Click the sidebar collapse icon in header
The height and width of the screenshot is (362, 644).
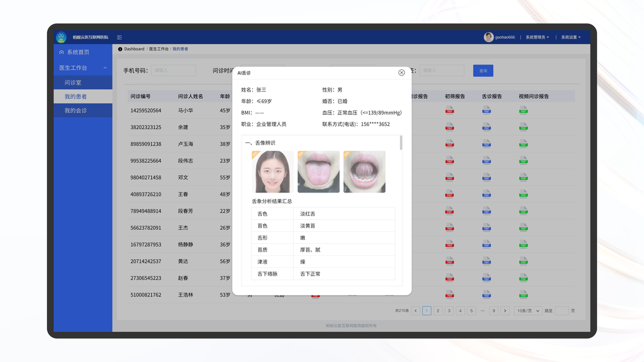(x=120, y=37)
